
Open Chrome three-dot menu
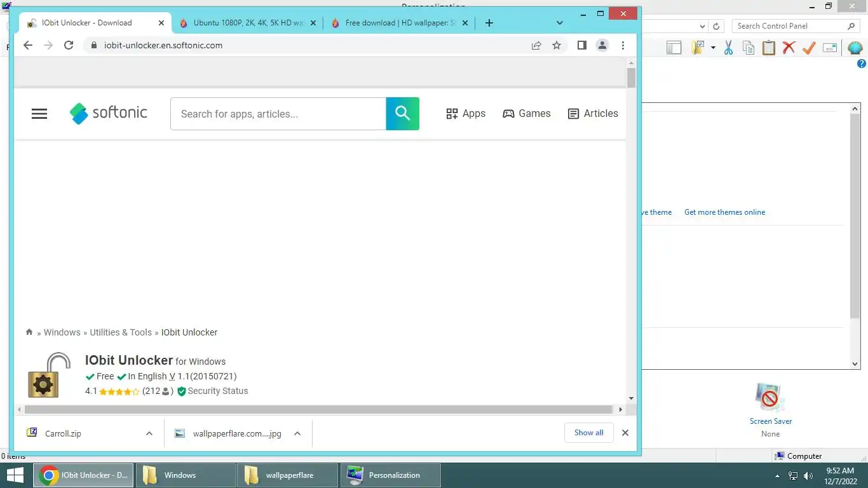(x=623, y=45)
